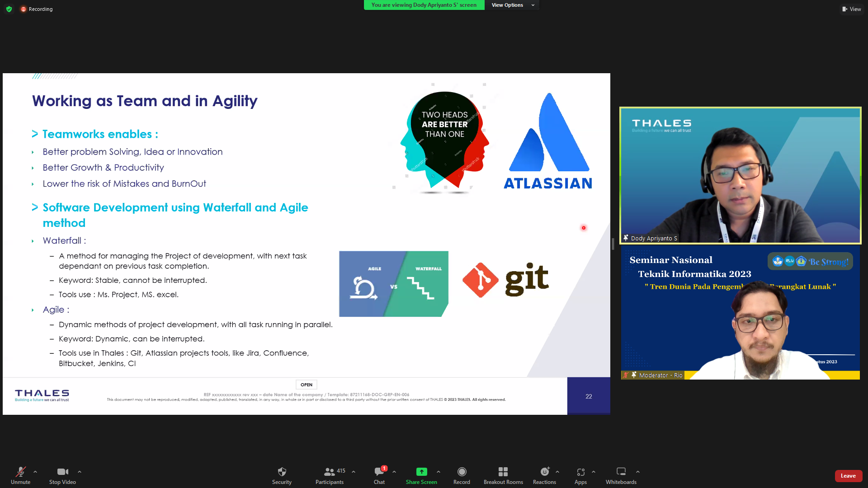Screen dimensions: 868x488
Task: Click green encryption shield icon
Action: (9, 9)
